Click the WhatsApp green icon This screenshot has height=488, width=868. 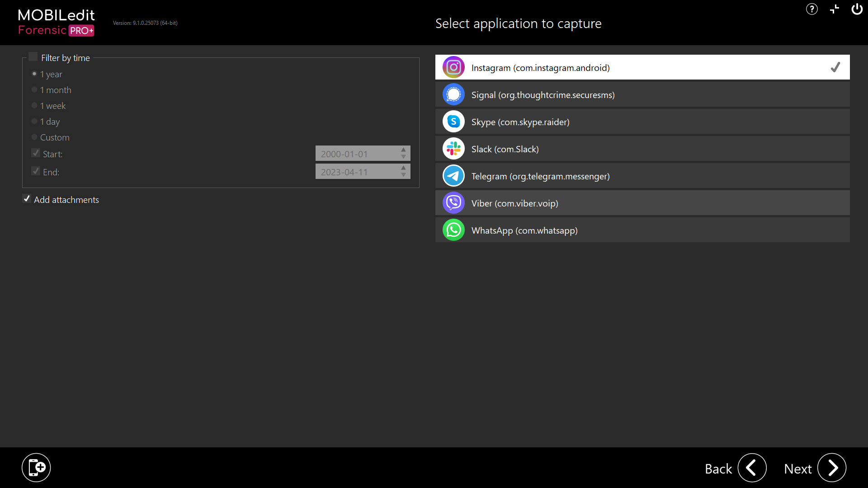point(453,230)
